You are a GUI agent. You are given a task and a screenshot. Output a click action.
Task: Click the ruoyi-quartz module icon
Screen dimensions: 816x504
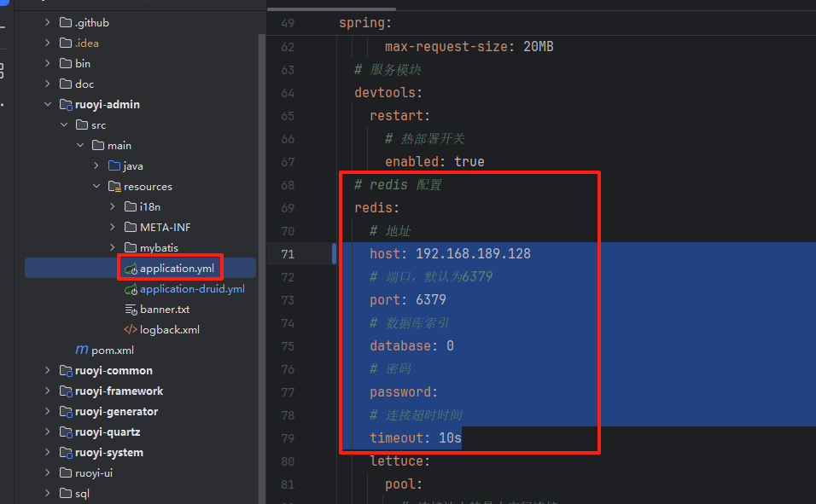[x=66, y=432]
